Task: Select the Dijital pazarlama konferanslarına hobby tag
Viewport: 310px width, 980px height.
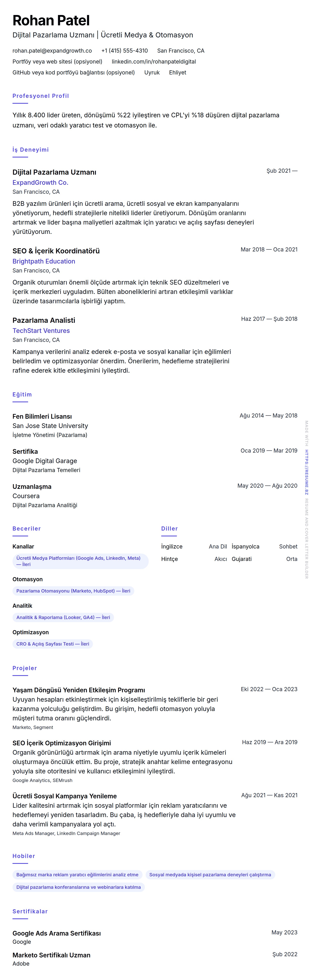Action: click(78, 887)
